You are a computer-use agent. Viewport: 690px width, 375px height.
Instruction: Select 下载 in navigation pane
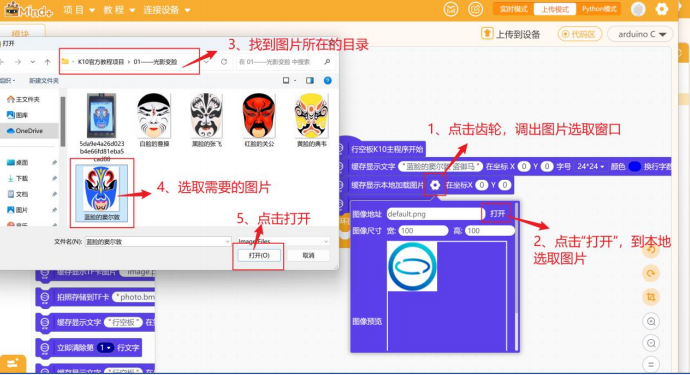pos(18,179)
